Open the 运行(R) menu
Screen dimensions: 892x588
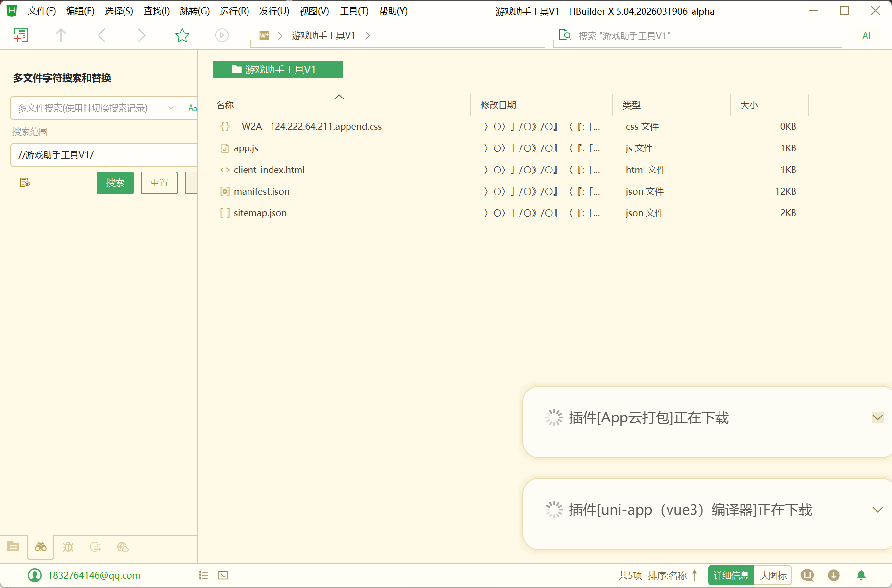(234, 11)
